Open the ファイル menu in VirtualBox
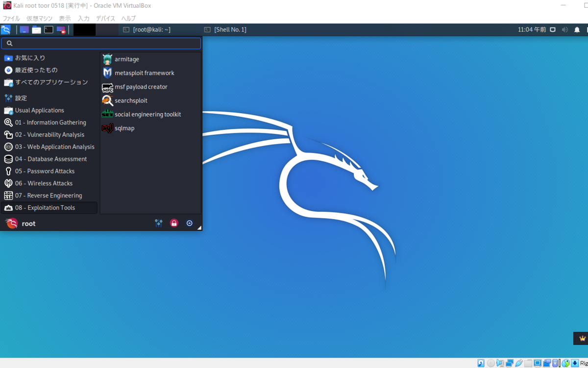The height and width of the screenshot is (368, 588). point(11,19)
